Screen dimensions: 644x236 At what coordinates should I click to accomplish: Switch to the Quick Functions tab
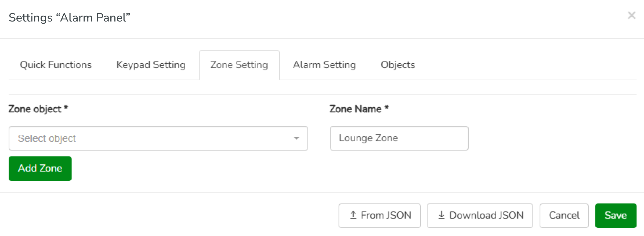(x=56, y=65)
